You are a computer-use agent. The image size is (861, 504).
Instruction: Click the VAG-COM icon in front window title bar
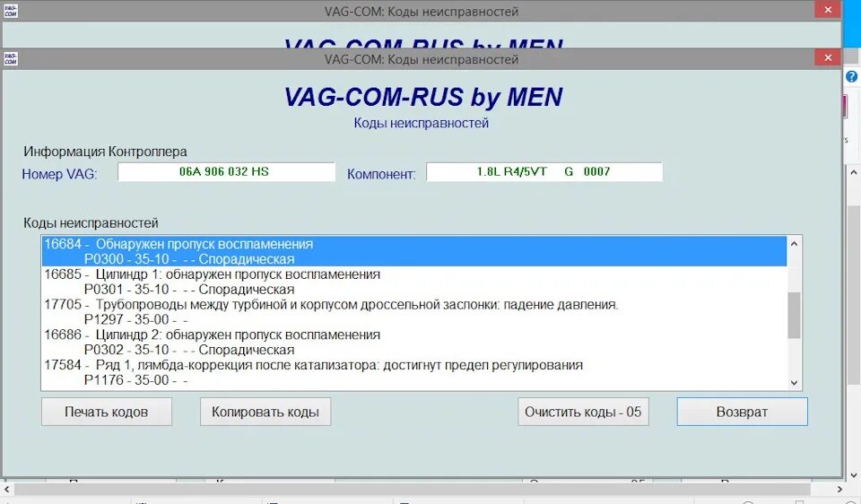[x=11, y=59]
